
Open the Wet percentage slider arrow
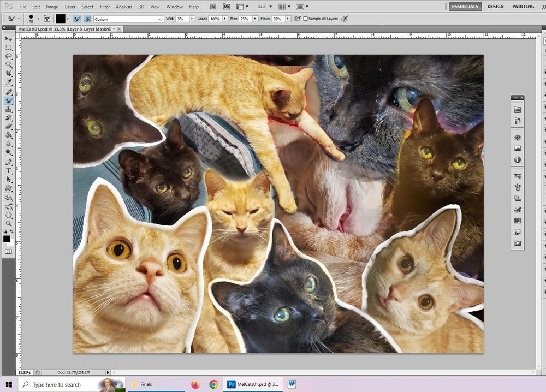pyautogui.click(x=192, y=19)
